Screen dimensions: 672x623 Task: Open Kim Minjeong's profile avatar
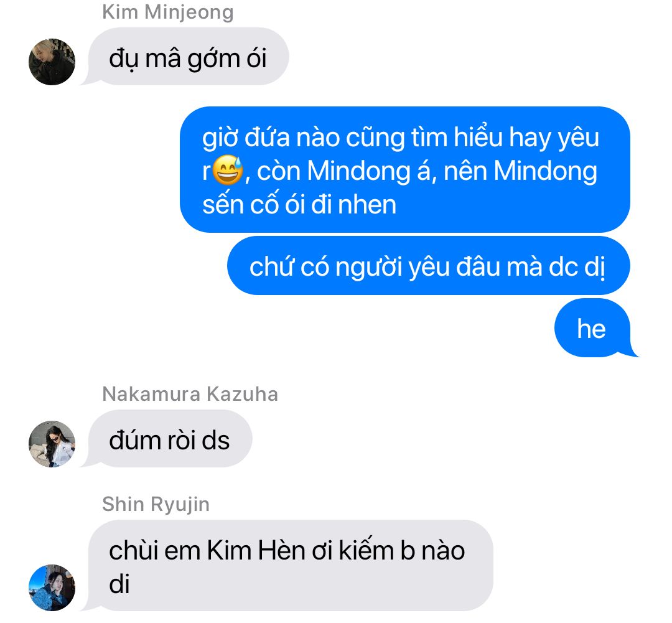[x=52, y=62]
